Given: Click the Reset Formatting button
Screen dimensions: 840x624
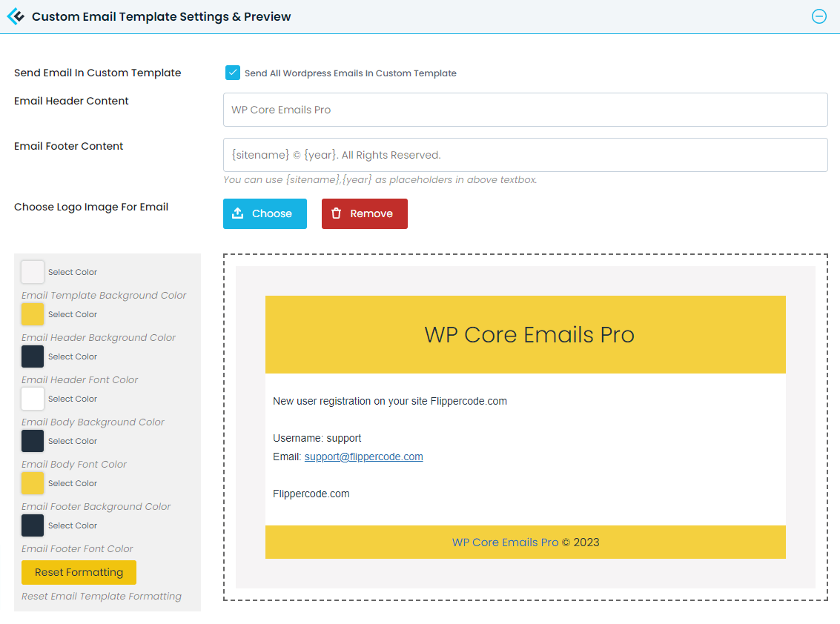Looking at the screenshot, I should click(79, 573).
